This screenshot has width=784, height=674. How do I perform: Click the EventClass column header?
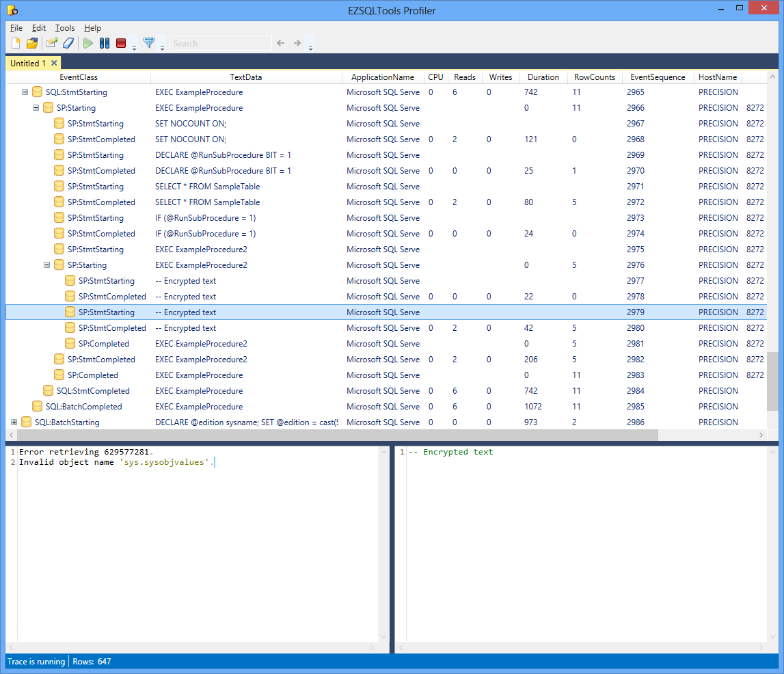pos(79,77)
